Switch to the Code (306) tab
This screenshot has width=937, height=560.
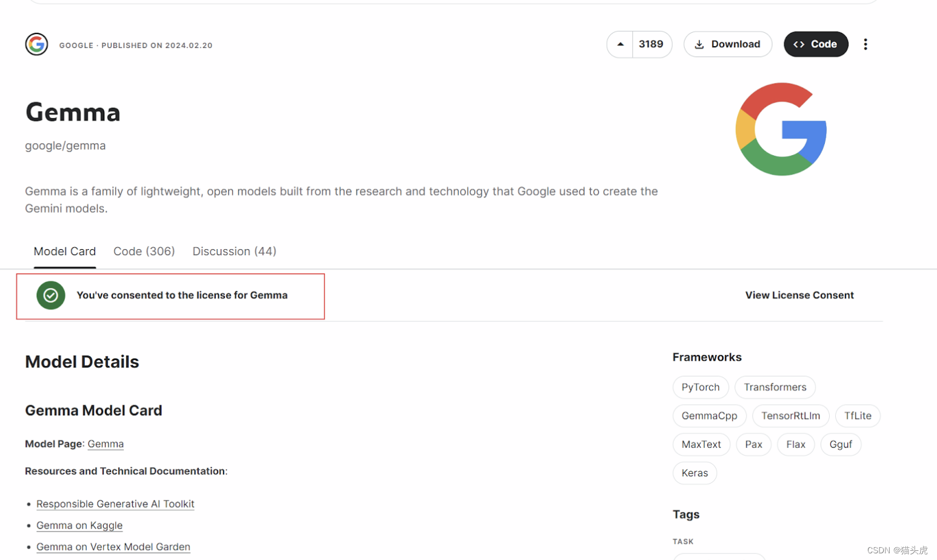(x=144, y=252)
